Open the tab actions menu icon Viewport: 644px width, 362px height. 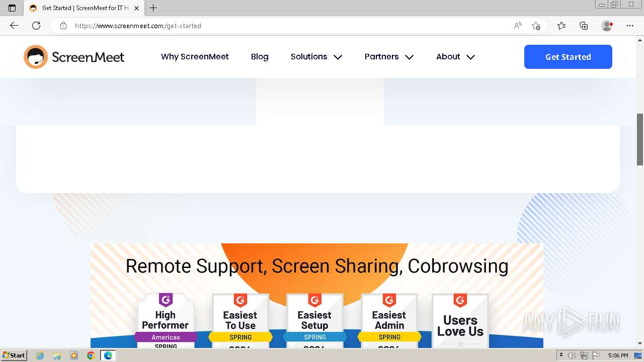pos(12,8)
